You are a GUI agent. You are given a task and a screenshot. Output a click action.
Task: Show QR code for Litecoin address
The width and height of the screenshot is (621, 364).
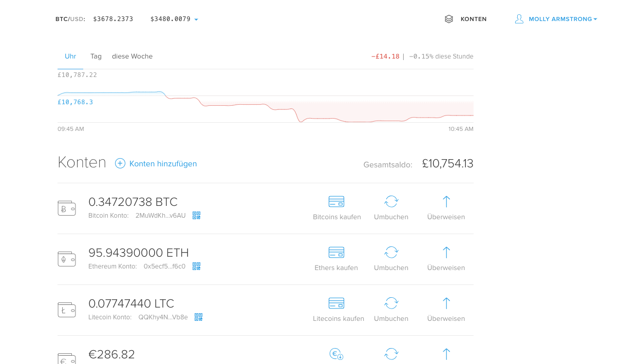tap(199, 317)
